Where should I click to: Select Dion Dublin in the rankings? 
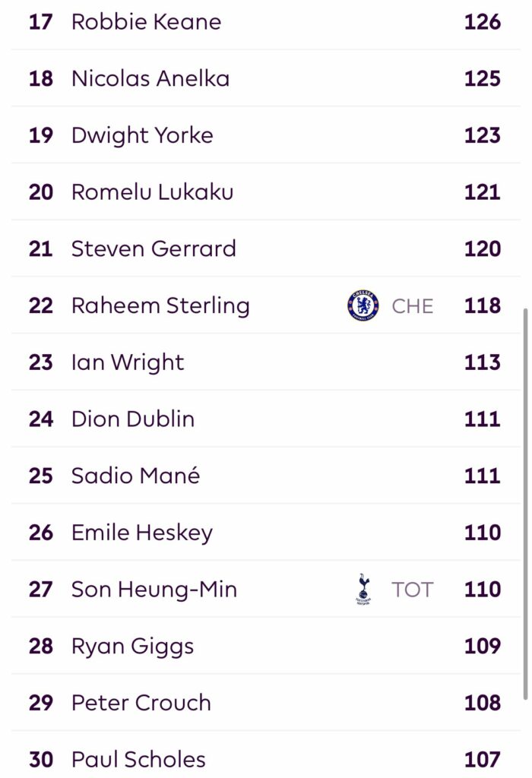point(132,419)
